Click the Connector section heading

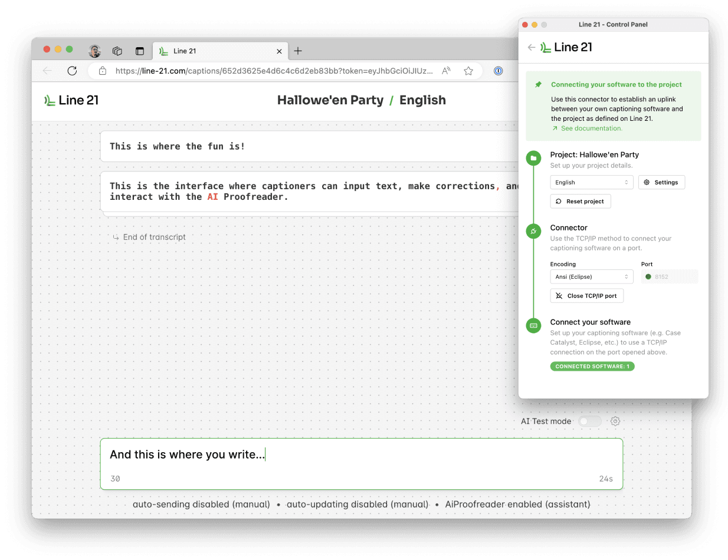(569, 228)
